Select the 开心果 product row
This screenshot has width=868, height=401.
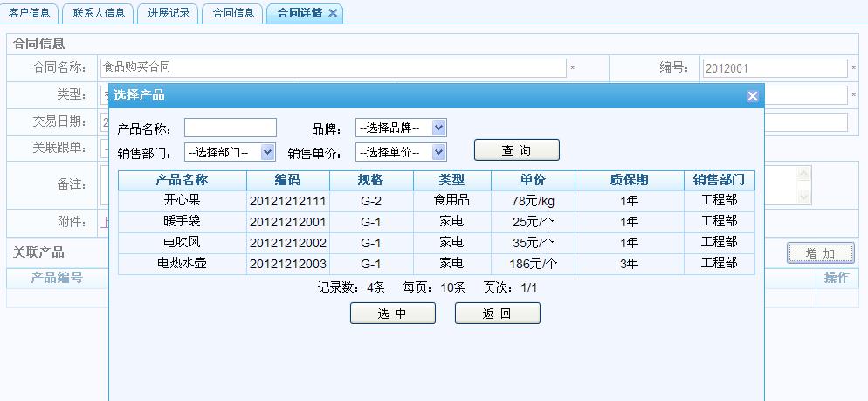182,200
